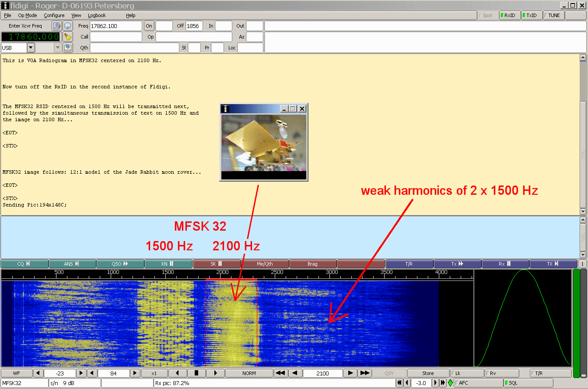Click the fast-forward cursor frequency arrow
Viewport: 588px width, 389px height.
(x=364, y=373)
